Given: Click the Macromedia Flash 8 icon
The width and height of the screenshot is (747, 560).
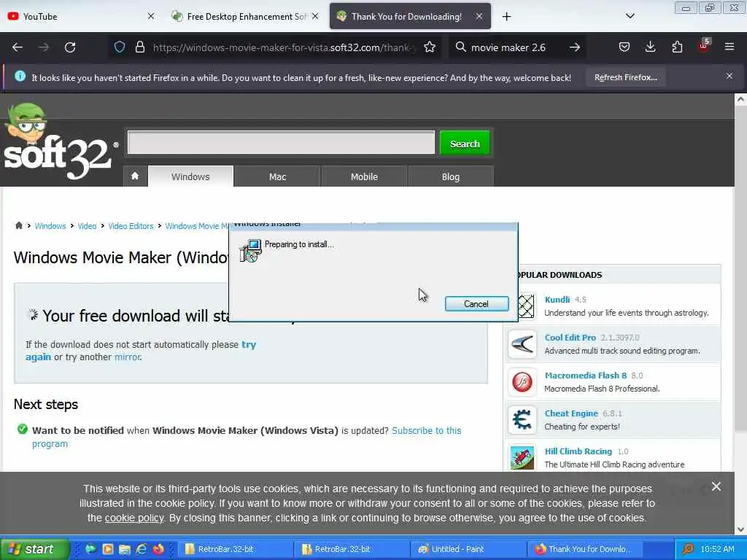Looking at the screenshot, I should tap(522, 382).
